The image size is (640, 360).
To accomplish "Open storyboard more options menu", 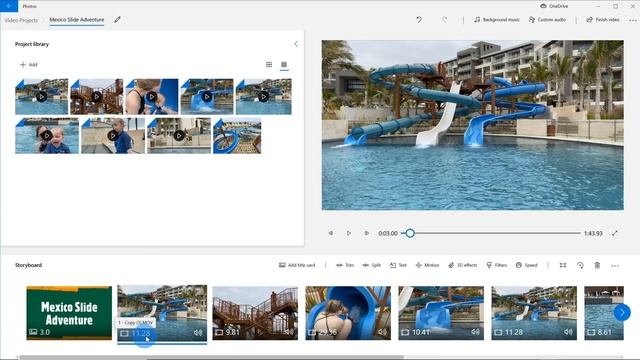I will point(615,266).
